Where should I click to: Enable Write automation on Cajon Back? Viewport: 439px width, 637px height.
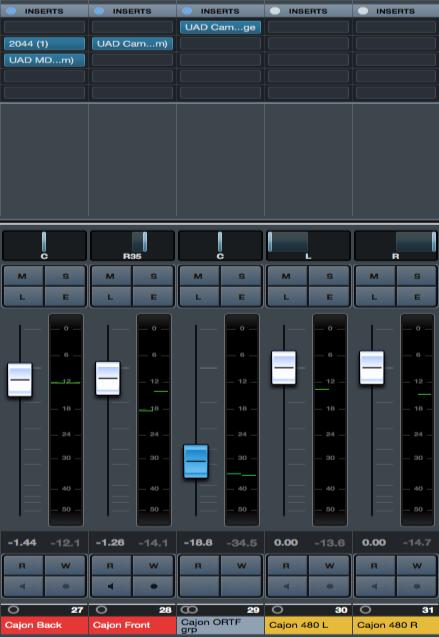(65, 566)
